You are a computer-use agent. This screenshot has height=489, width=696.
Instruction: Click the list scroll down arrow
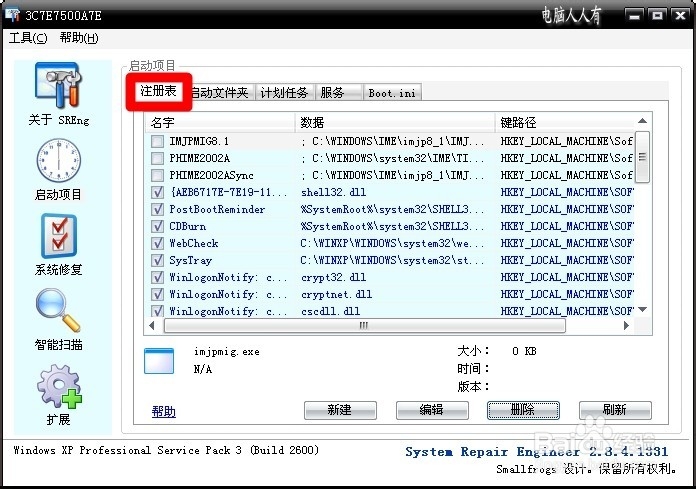coord(642,310)
